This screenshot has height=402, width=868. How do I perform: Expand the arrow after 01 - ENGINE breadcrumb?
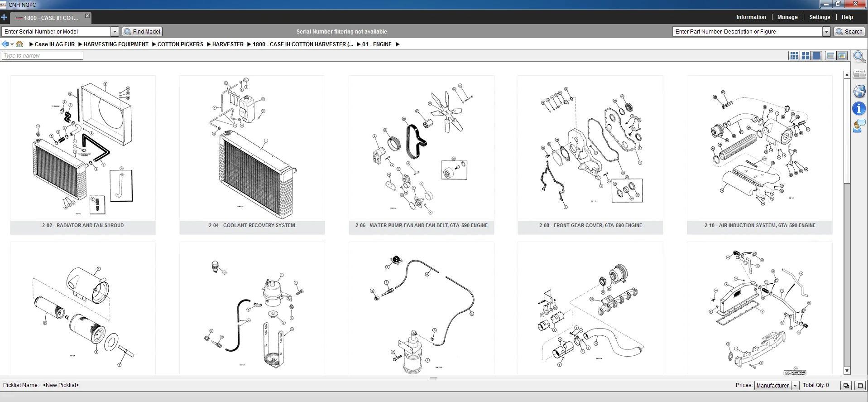pyautogui.click(x=398, y=44)
